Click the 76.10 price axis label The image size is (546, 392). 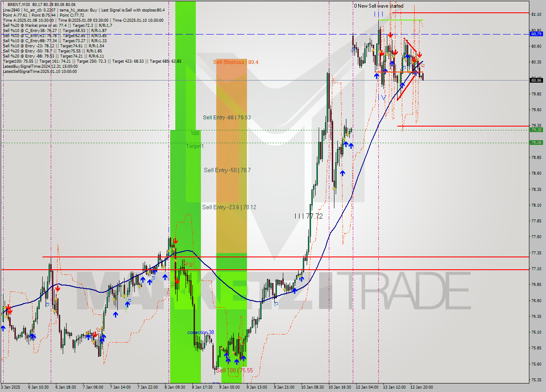[x=536, y=332]
